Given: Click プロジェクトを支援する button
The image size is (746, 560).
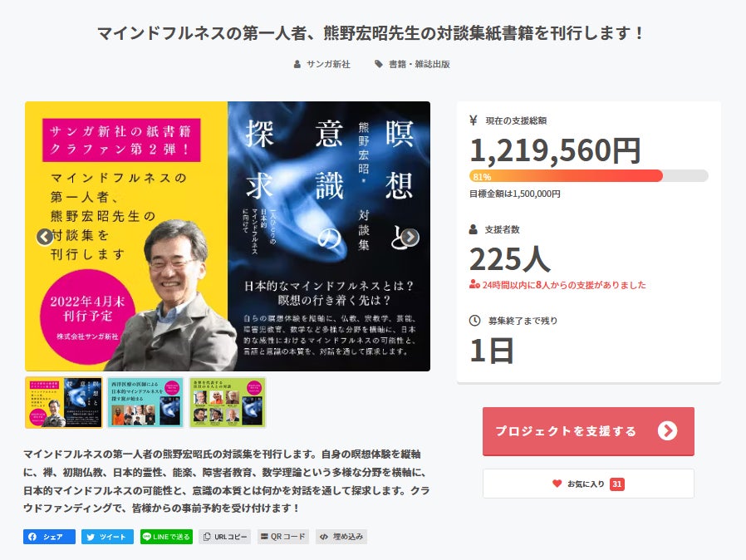Looking at the screenshot, I should [x=588, y=431].
